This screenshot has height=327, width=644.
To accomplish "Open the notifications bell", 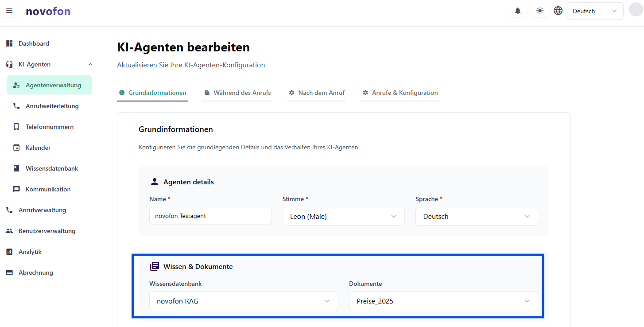I will (518, 11).
